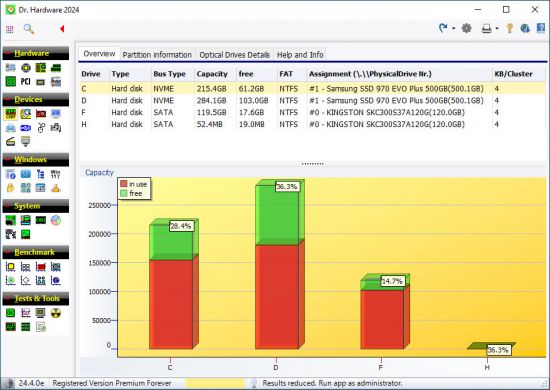Click the grid view icon at top left
The image size is (550, 390).
point(10,29)
